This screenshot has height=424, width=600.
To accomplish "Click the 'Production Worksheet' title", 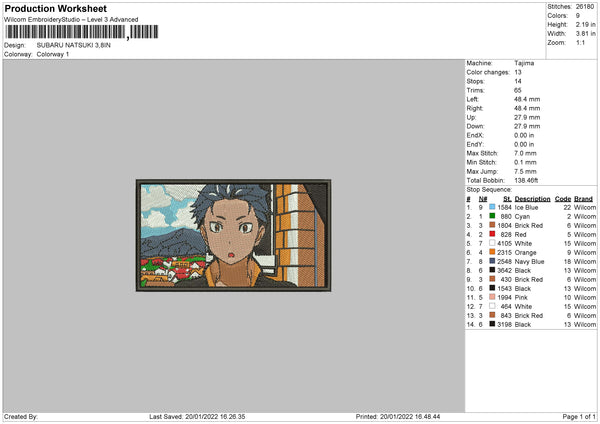I will coord(55,8).
